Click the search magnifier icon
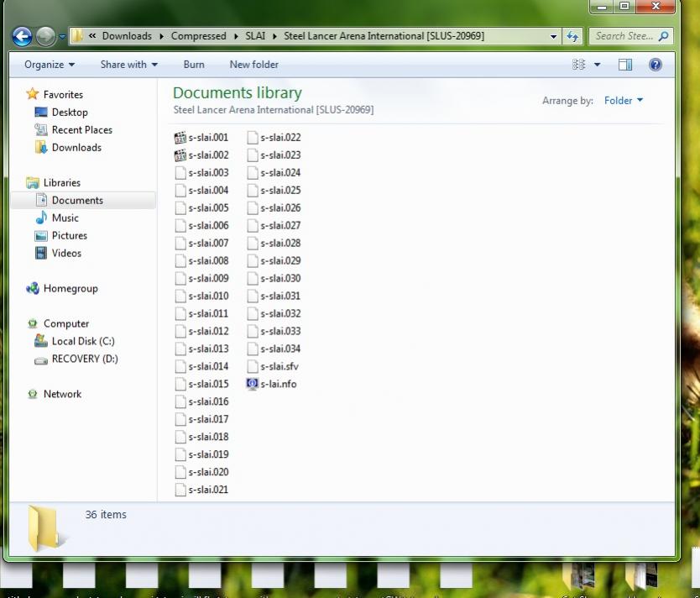 click(664, 36)
